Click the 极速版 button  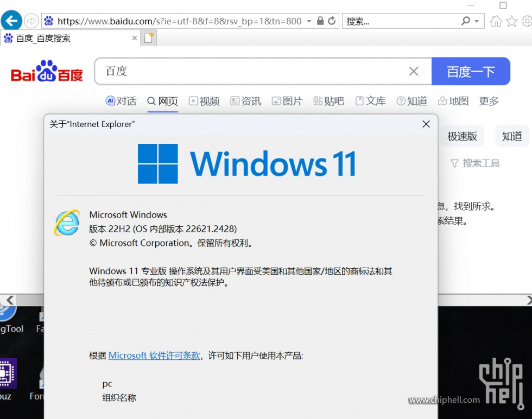tap(462, 136)
